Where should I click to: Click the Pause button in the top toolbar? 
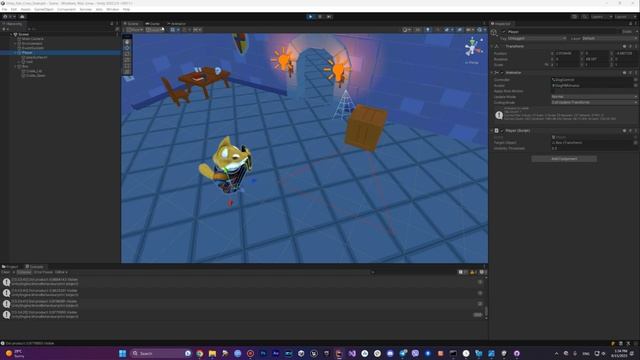[x=320, y=17]
